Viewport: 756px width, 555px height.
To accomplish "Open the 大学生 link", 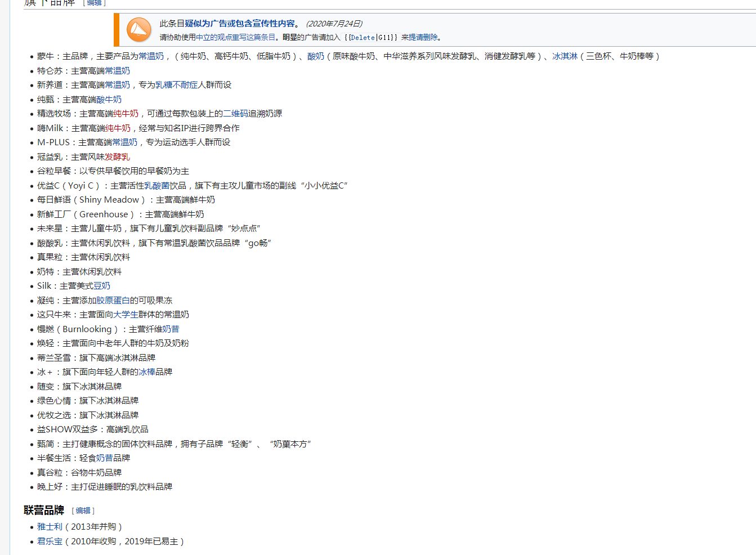I will pyautogui.click(x=126, y=315).
